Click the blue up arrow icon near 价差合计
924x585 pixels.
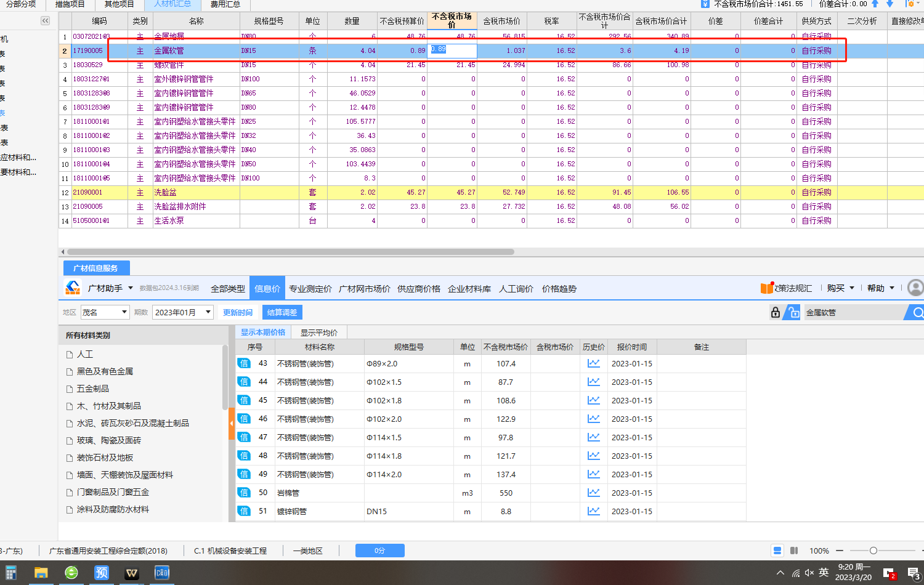click(x=875, y=4)
